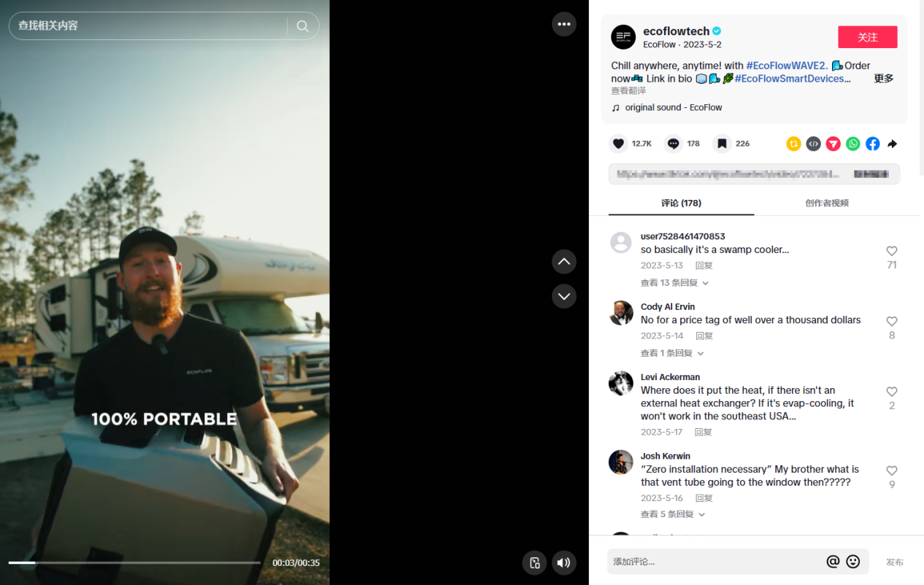Share video to Facebook
Image resolution: width=924 pixels, height=585 pixels.
click(872, 144)
